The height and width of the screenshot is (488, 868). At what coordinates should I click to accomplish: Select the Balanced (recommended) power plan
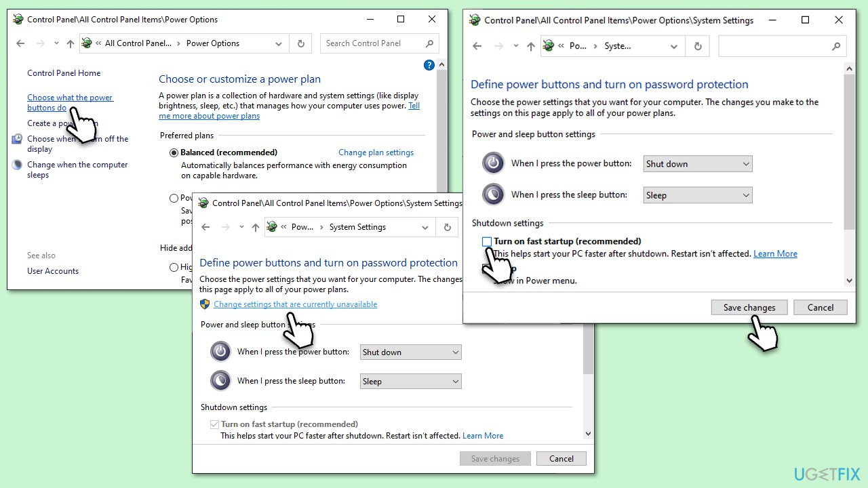[174, 152]
